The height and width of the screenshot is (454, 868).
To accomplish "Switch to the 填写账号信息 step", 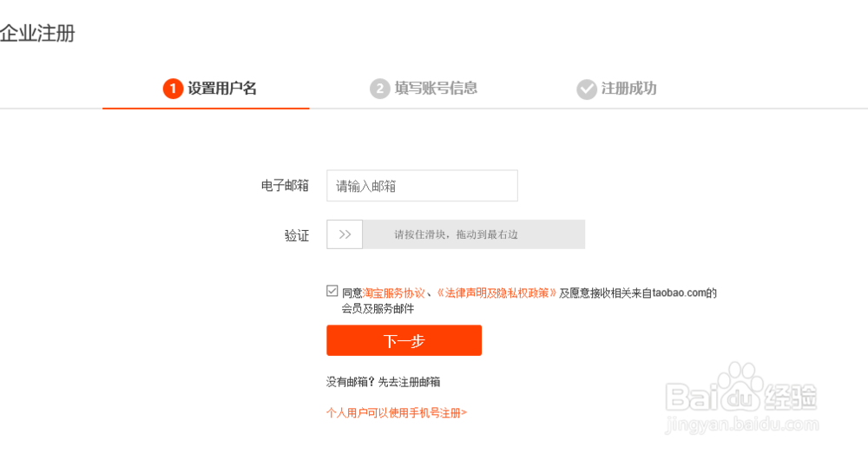I will (x=436, y=89).
